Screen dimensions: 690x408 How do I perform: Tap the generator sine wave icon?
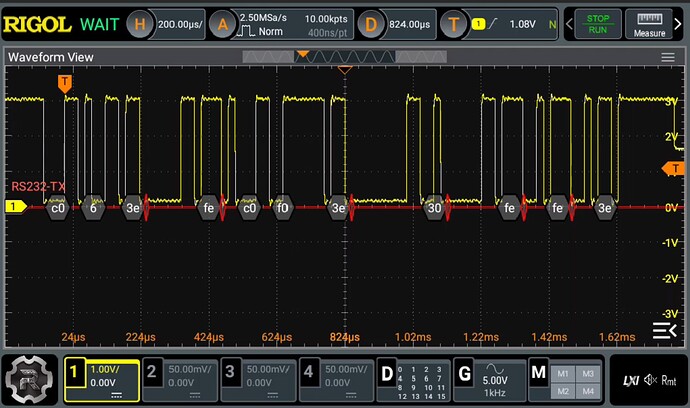(495, 369)
